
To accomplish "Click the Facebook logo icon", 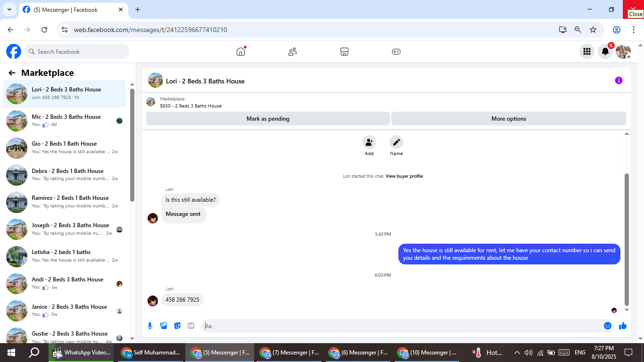I will 14,51.
